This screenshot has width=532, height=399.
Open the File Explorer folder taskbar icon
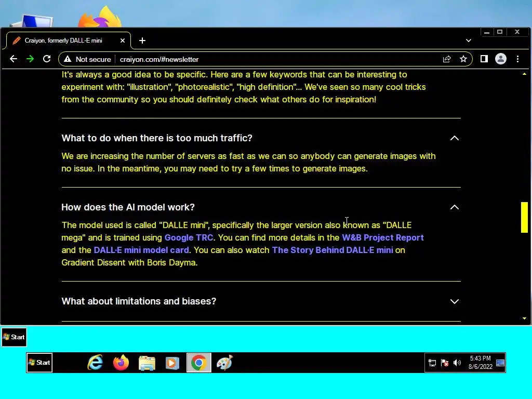[x=147, y=363]
